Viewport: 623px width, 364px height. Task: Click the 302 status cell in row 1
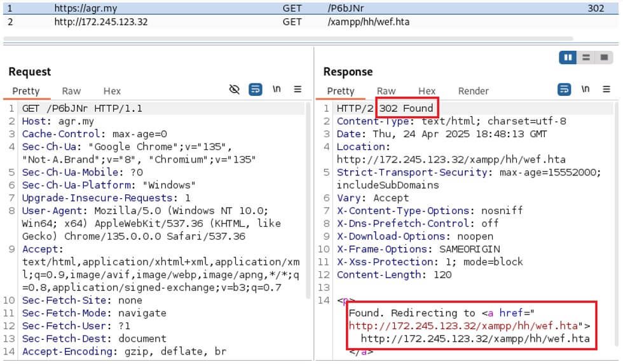(x=596, y=8)
